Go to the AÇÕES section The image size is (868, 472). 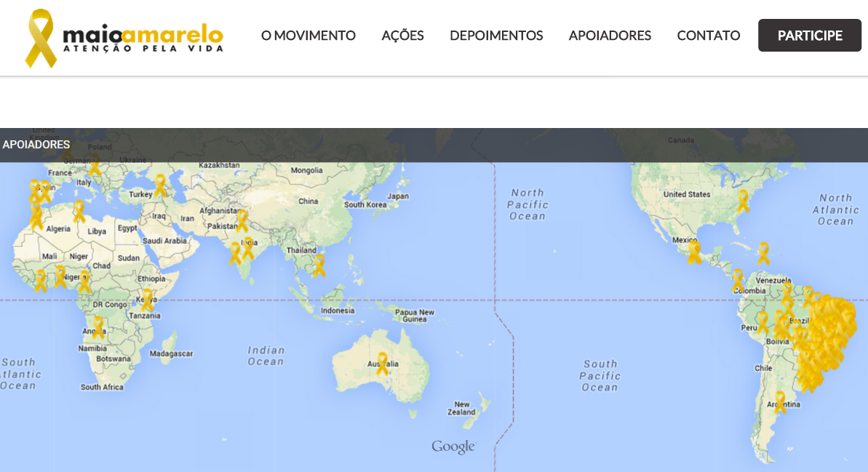coord(402,36)
